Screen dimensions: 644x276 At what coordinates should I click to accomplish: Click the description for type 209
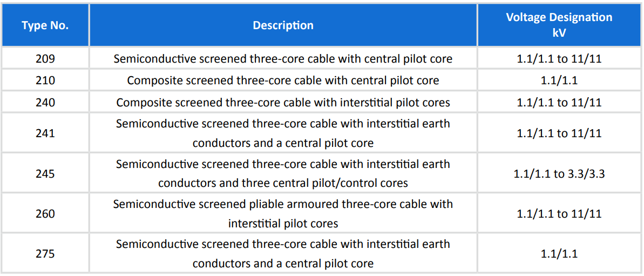283,59
